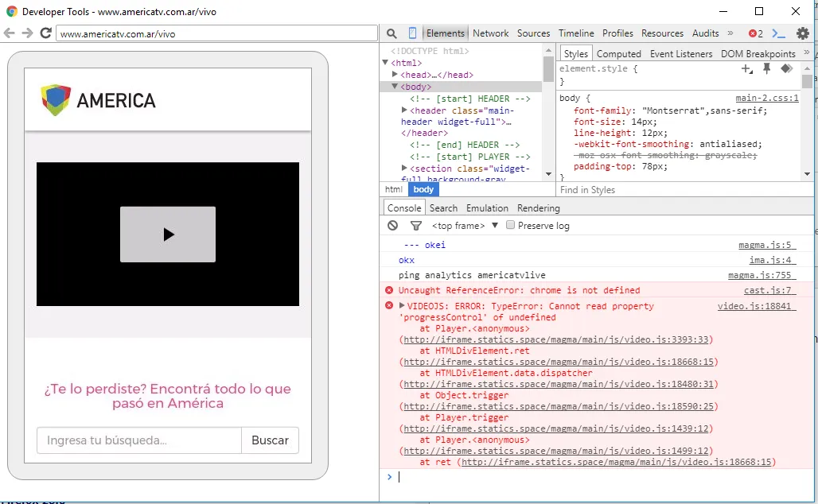This screenshot has width=818, height=504.
Task: Open the Profiles tab
Action: [617, 33]
